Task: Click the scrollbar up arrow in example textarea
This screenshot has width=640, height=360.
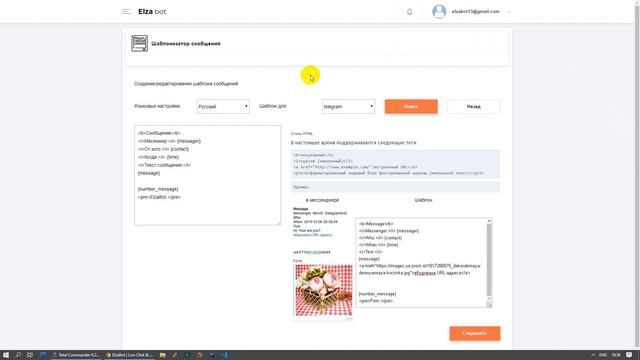Action: (489, 221)
